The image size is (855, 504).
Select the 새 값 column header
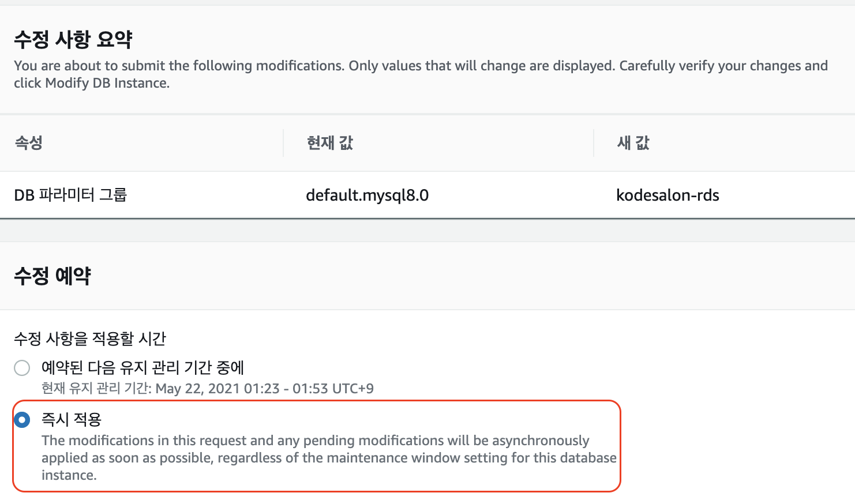(632, 143)
